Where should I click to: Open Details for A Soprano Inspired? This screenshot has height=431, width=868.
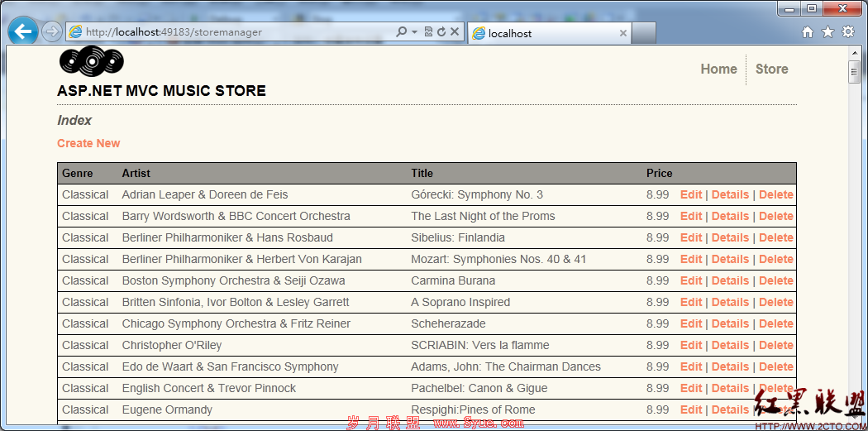pos(730,303)
